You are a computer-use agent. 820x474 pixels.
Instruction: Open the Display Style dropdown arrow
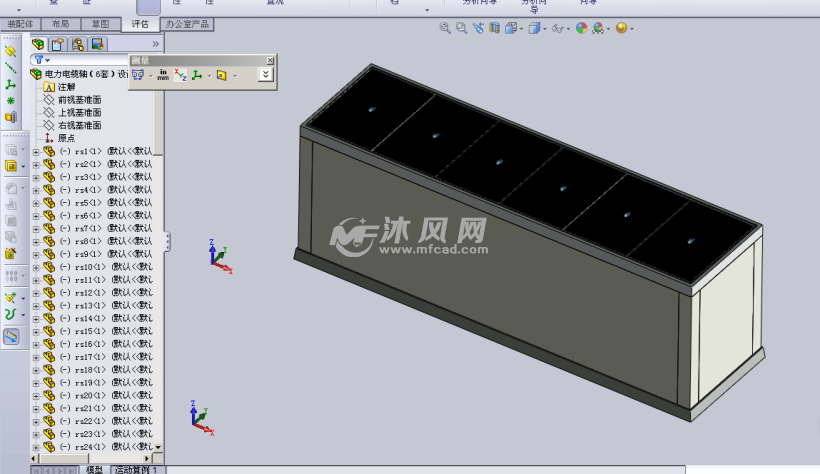(544, 29)
